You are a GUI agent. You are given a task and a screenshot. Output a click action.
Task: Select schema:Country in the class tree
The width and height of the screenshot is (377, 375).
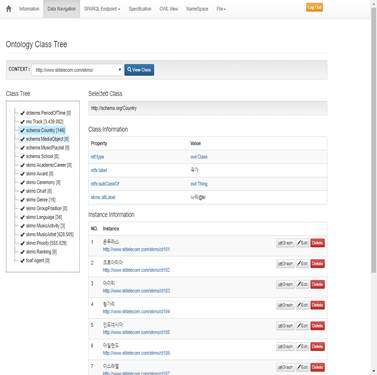(x=45, y=130)
